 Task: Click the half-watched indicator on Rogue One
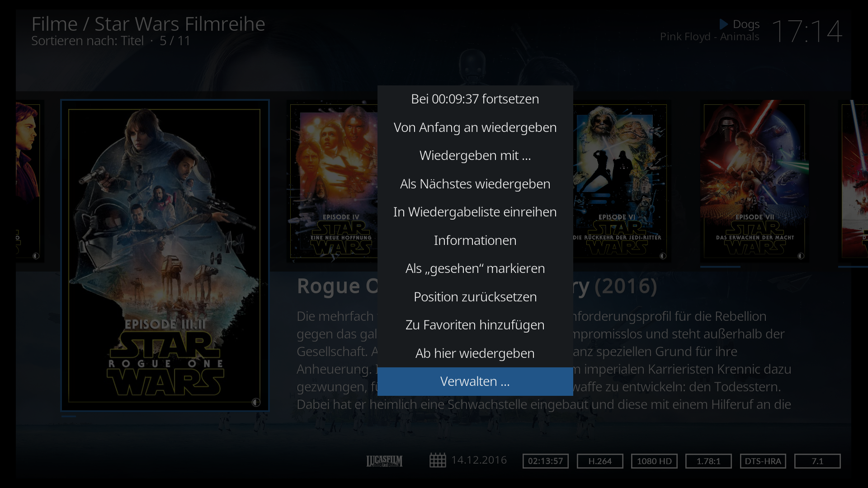pyautogui.click(x=256, y=402)
